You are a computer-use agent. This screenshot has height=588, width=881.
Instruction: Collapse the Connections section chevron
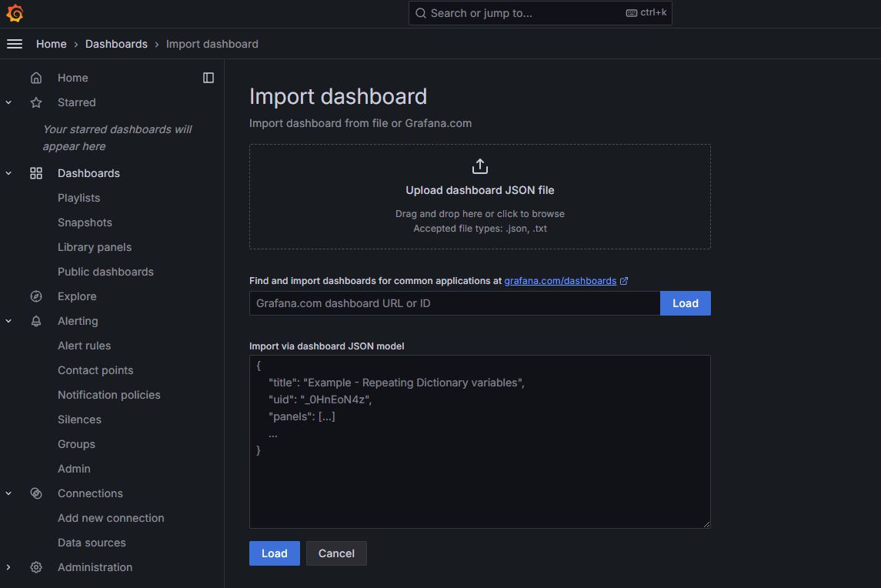tap(8, 493)
